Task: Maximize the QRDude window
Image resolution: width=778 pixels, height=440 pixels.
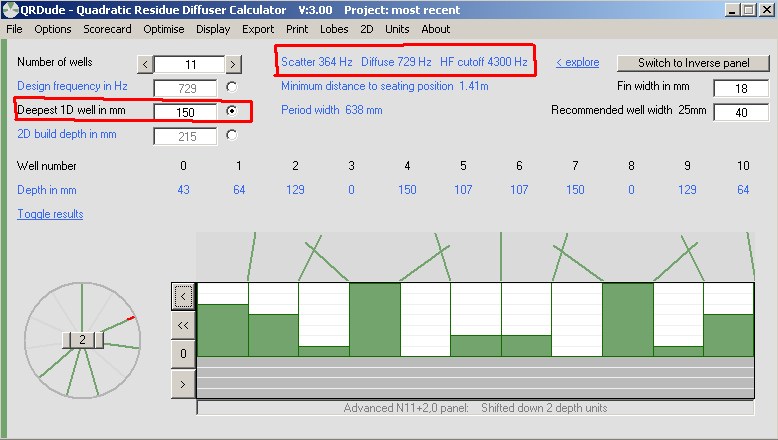Action: point(748,10)
